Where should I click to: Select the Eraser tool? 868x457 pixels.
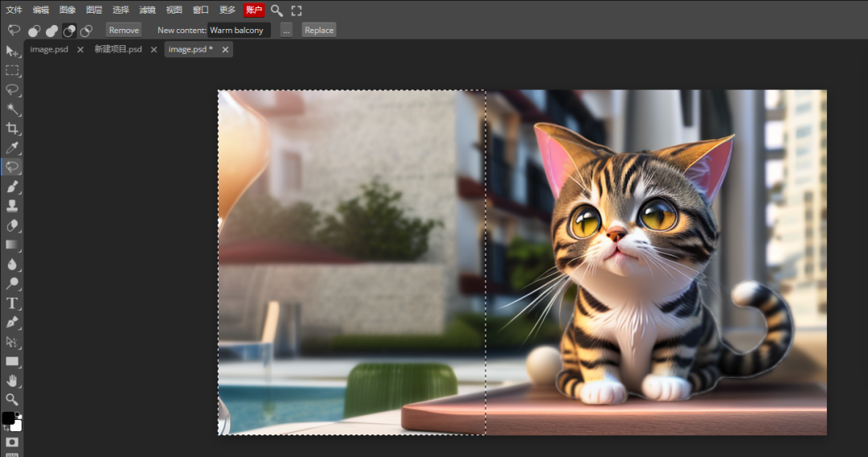[11, 225]
